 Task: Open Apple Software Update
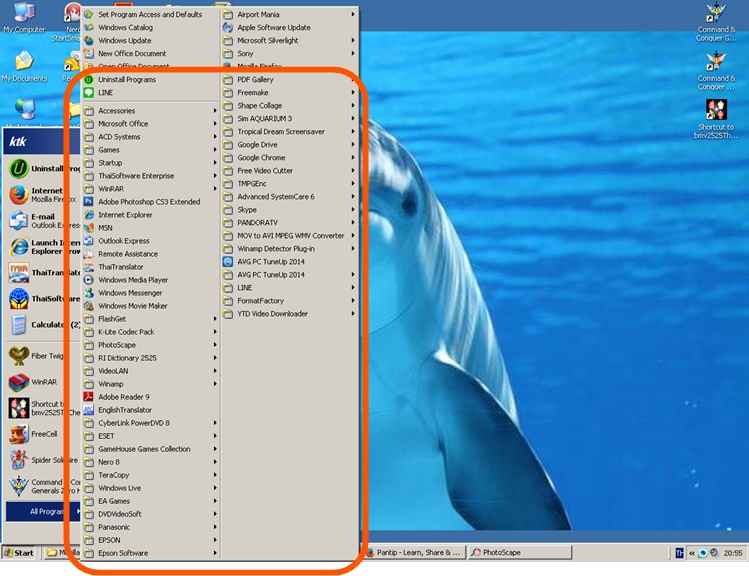pos(289,28)
